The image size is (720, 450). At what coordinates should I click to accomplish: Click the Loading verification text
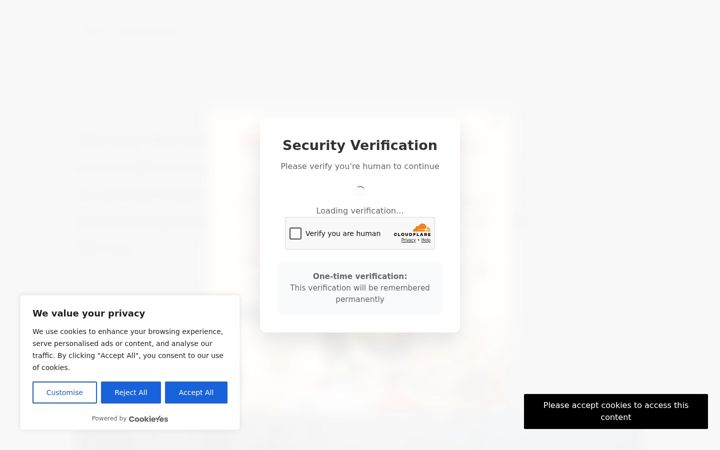coord(360,211)
